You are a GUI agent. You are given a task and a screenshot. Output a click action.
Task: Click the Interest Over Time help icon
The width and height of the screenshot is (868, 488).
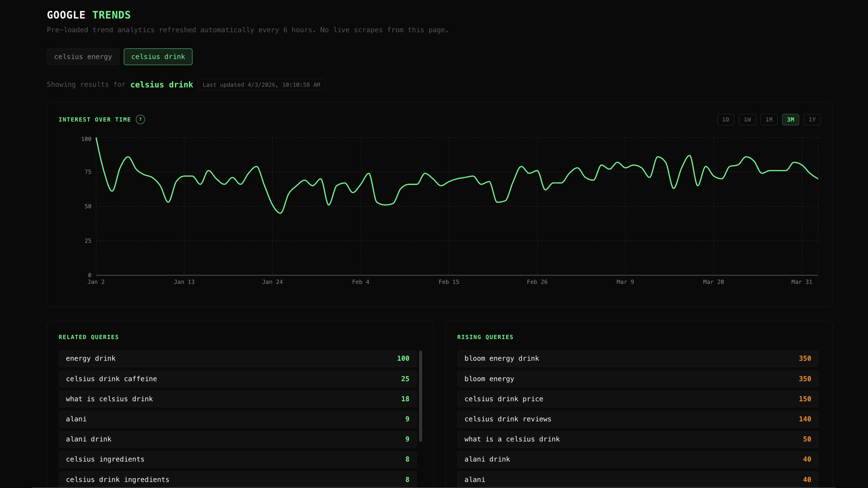140,120
